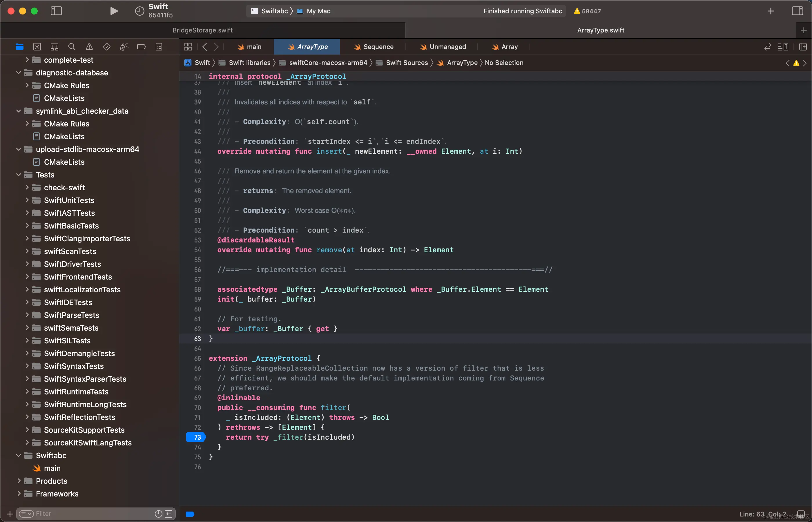Image resolution: width=812 pixels, height=522 pixels.
Task: Open the Issue navigator warning icon
Action: pos(89,47)
